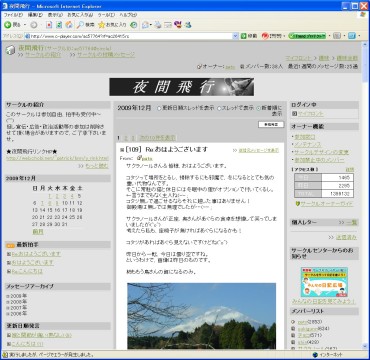Click the shield icon beside circle owner guide

(298, 204)
